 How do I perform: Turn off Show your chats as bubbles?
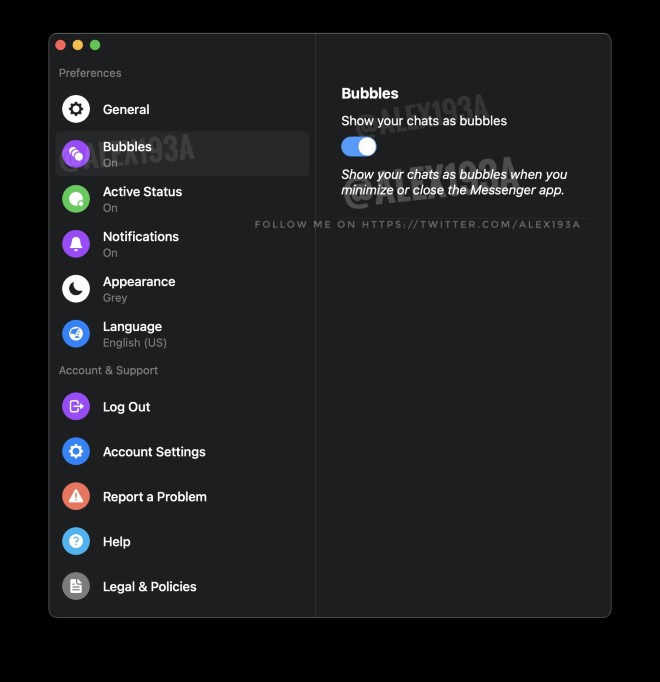[x=358, y=147]
